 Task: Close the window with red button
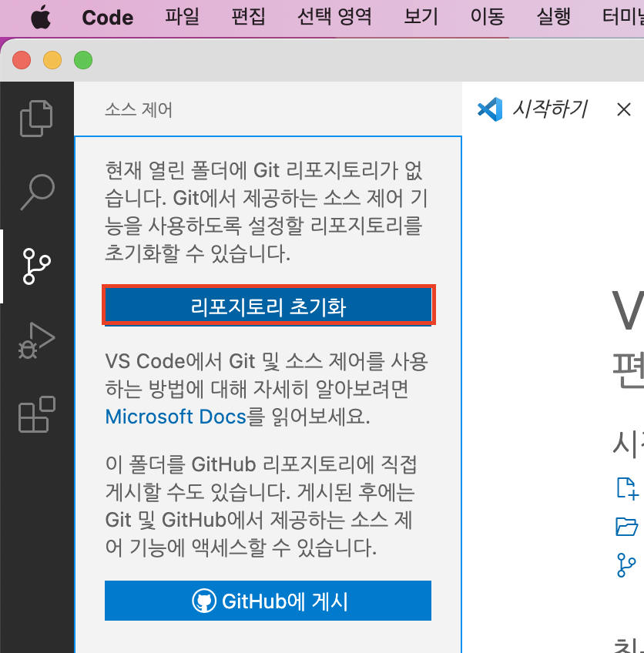pos(22,60)
